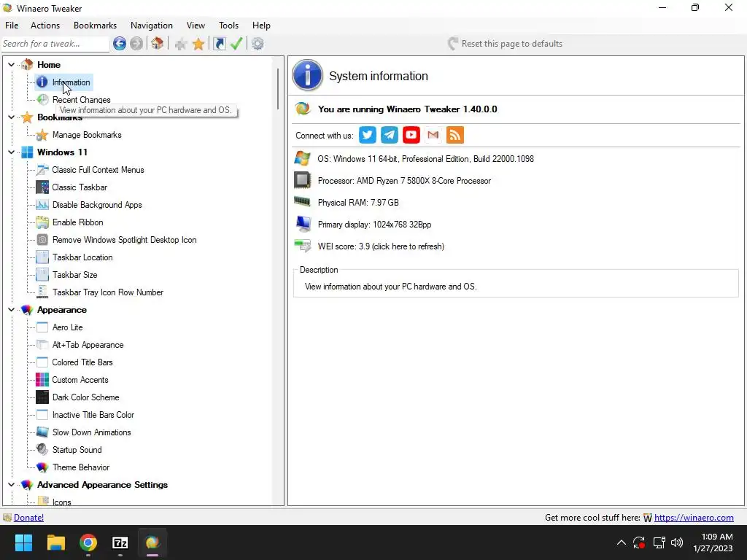Viewport: 747px width, 560px height.
Task: Select Slow Down Animations tree item
Action: pyautogui.click(x=91, y=432)
